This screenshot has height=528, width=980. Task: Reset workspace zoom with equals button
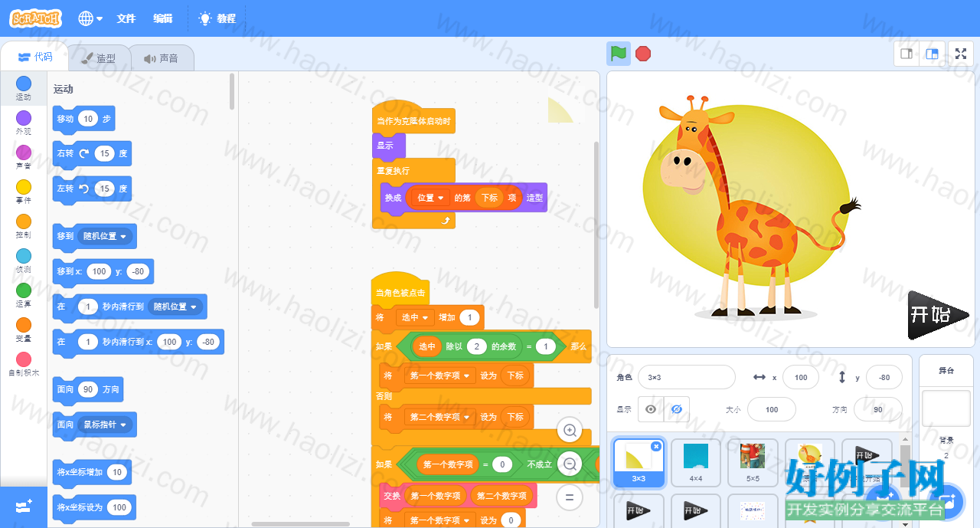click(570, 497)
